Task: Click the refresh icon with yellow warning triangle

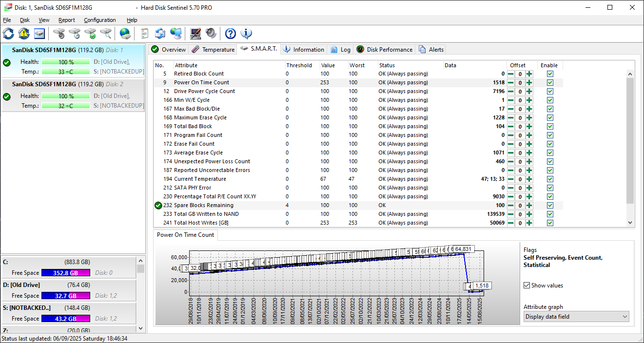Action: pos(24,34)
